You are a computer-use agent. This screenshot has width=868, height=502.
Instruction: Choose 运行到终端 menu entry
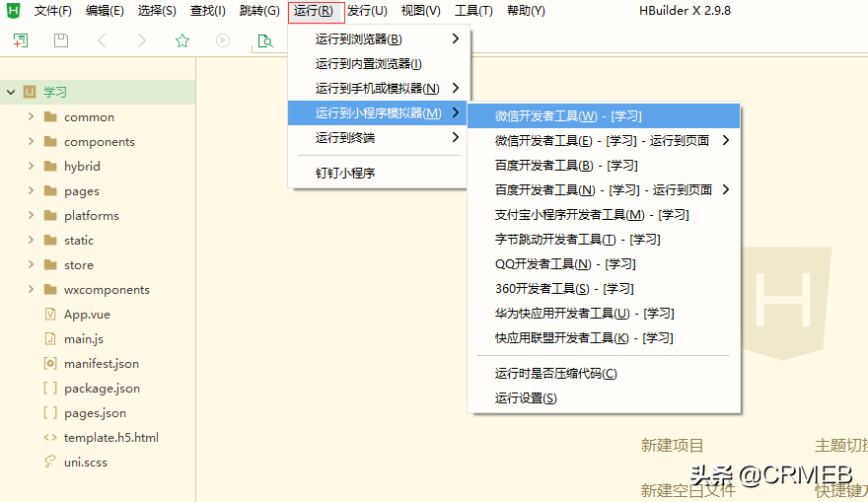tap(379, 138)
